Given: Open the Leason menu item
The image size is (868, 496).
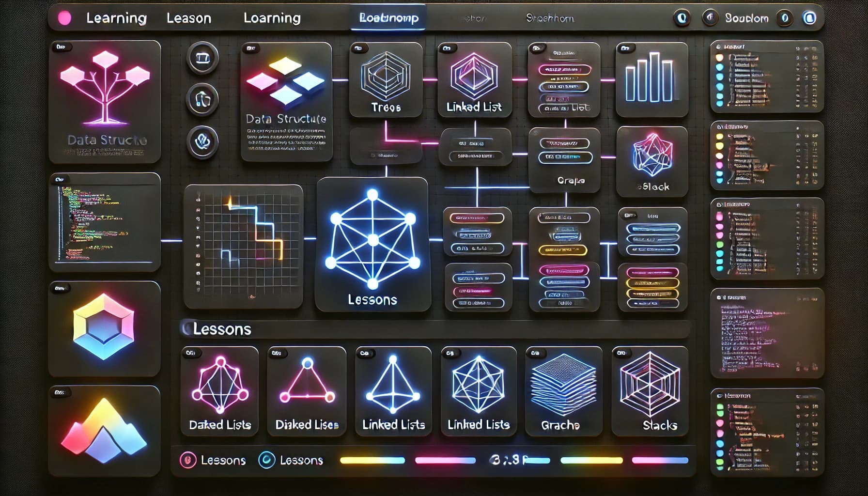Looking at the screenshot, I should 189,18.
